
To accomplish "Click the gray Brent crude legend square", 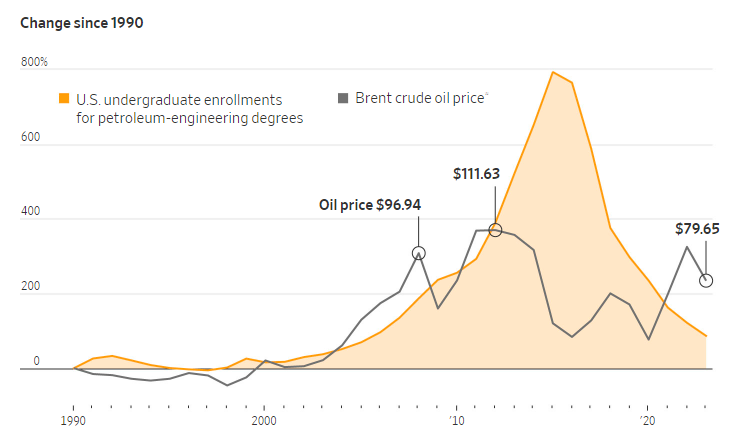I will (343, 98).
